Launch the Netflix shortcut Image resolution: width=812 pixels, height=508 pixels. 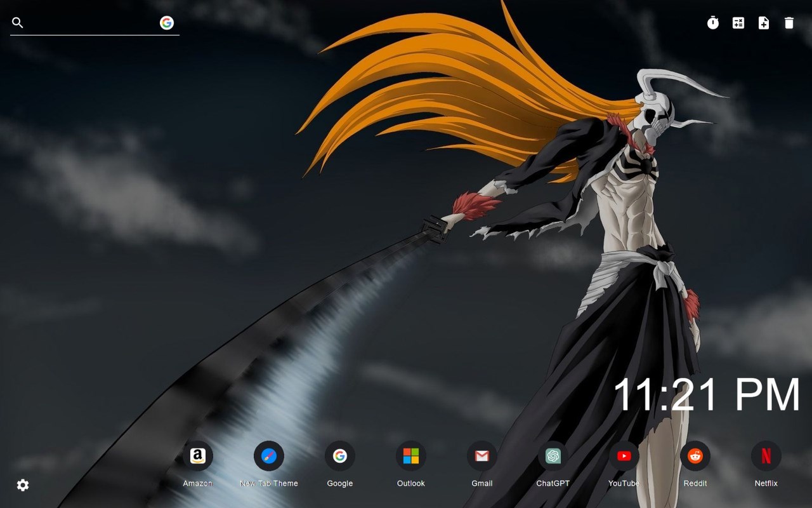[x=766, y=455]
